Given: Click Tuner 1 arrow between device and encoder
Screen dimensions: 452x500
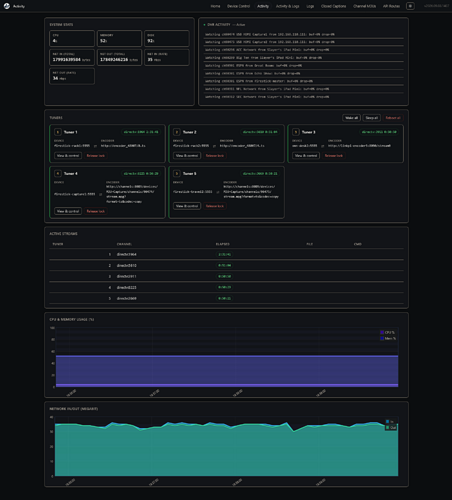Looking at the screenshot, I should tap(95, 146).
